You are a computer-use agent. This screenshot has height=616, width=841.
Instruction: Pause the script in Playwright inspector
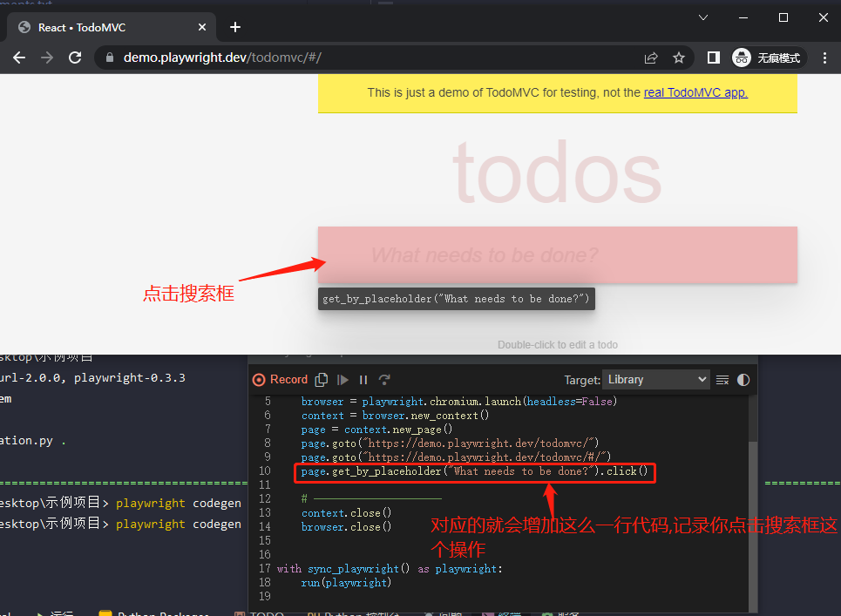pos(363,380)
